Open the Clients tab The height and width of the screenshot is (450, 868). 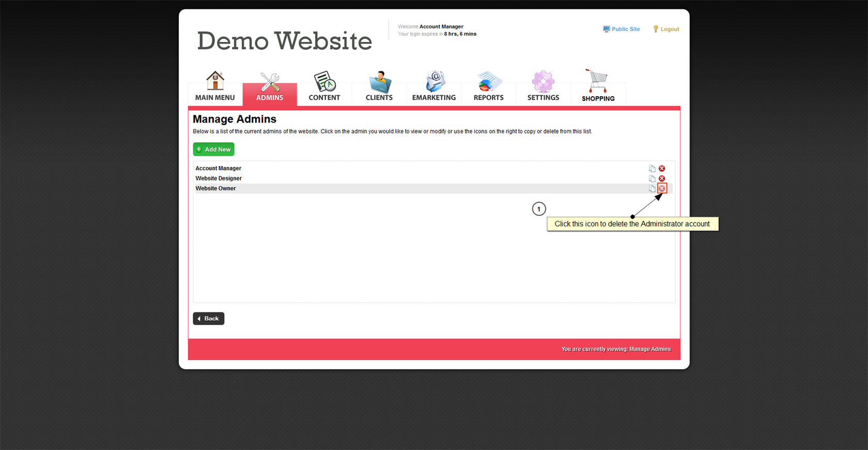[x=379, y=86]
